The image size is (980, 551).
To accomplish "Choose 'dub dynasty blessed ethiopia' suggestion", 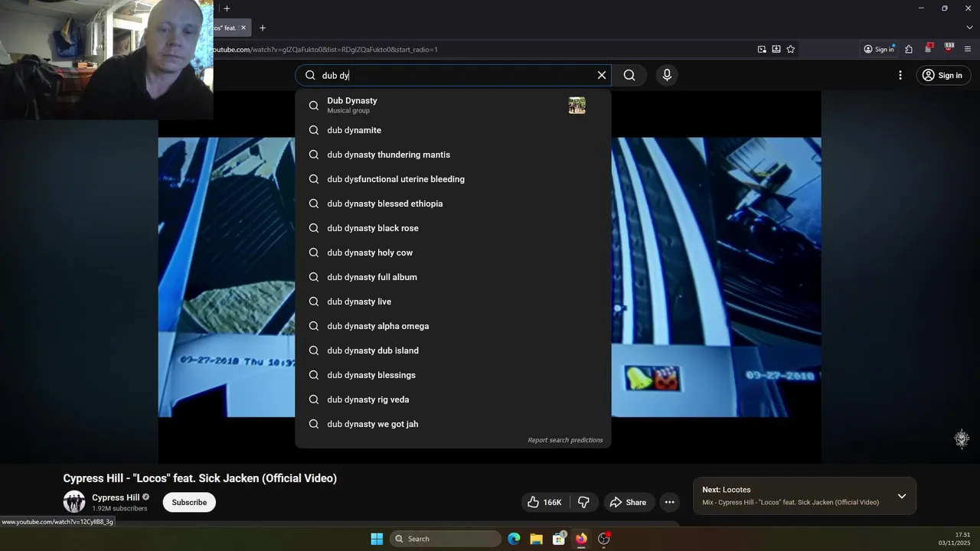I will [453, 204].
